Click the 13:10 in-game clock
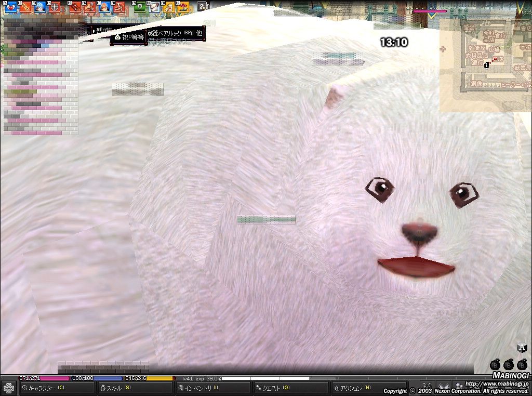 point(394,42)
